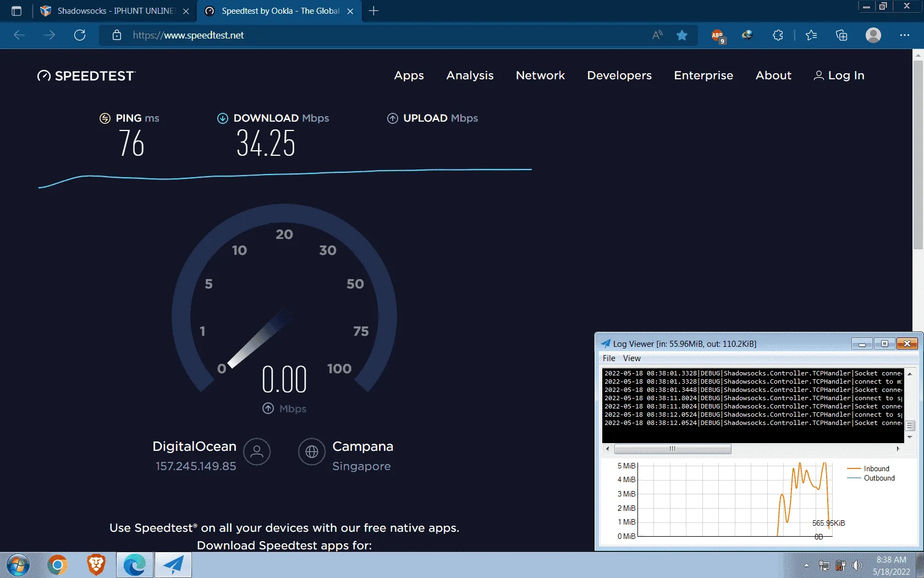Open the Analysis navigation link
The height and width of the screenshot is (578, 924).
(x=470, y=75)
